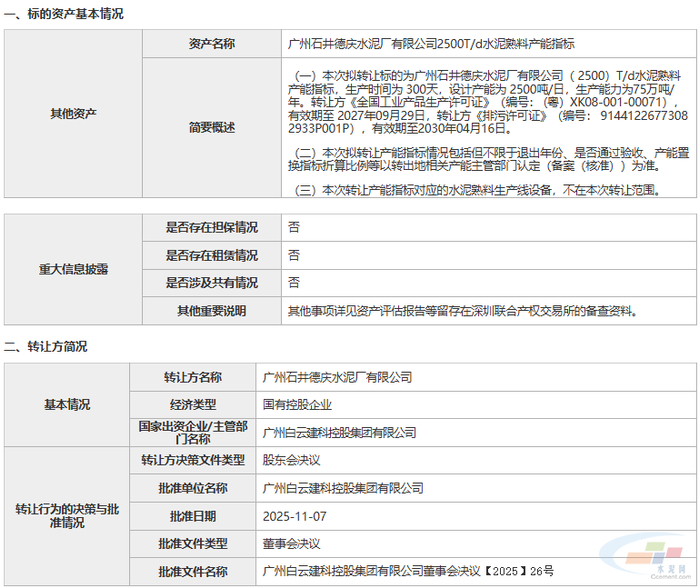This screenshot has width=700, height=588.
Task: Select the value 董事会决议
Action: (291, 544)
